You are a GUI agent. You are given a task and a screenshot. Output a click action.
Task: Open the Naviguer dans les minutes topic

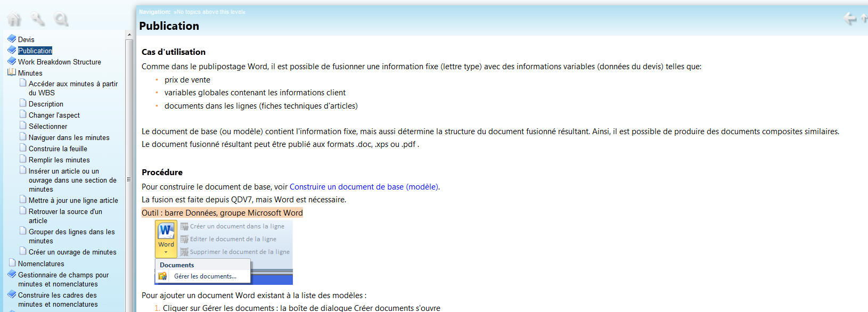pos(69,137)
